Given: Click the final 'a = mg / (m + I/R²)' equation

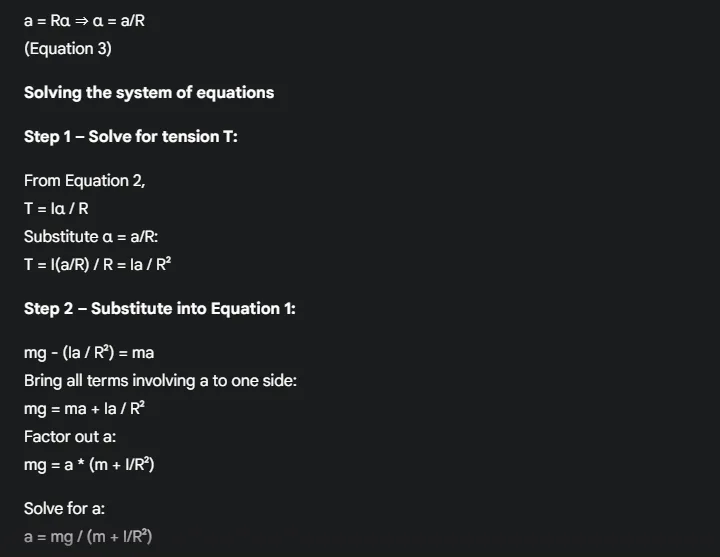Looking at the screenshot, I should tap(88, 537).
